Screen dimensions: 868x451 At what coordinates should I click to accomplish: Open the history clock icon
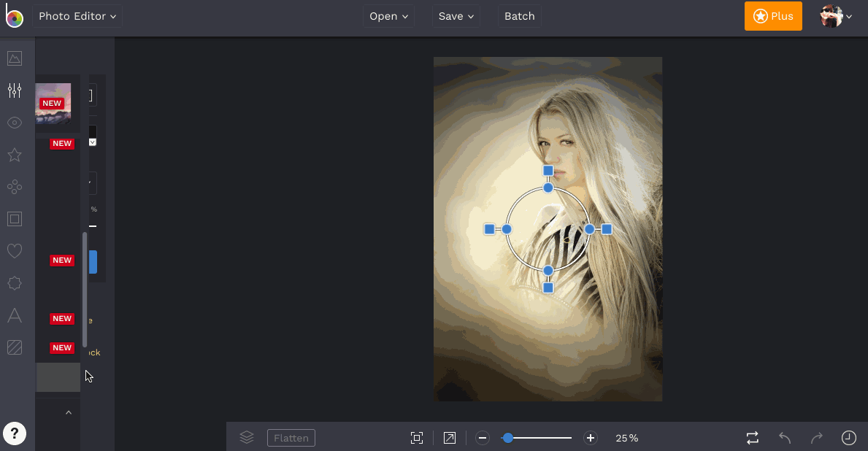pyautogui.click(x=848, y=439)
